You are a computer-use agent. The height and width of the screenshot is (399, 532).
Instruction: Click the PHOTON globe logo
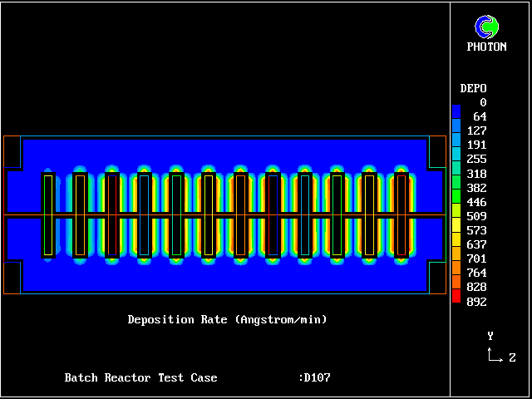point(486,27)
